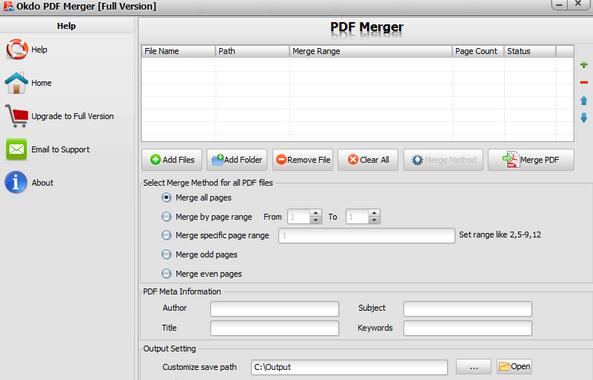Minimize the Okdo PDF Merger window
Image resolution: width=593 pixels, height=380 pixels.
coord(559,4)
